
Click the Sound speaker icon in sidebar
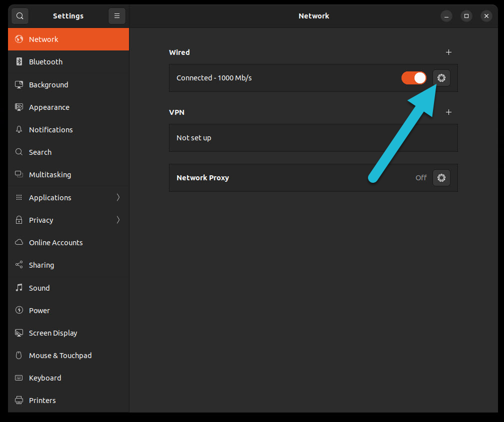coord(19,288)
